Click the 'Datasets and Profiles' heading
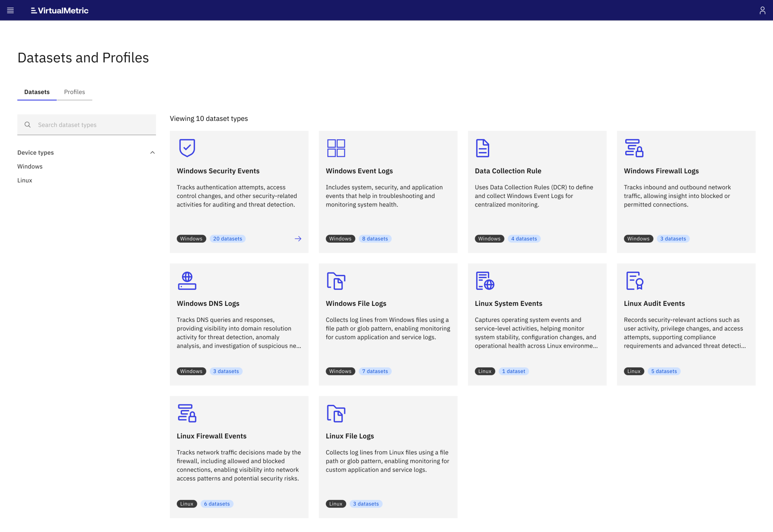 [x=83, y=58]
